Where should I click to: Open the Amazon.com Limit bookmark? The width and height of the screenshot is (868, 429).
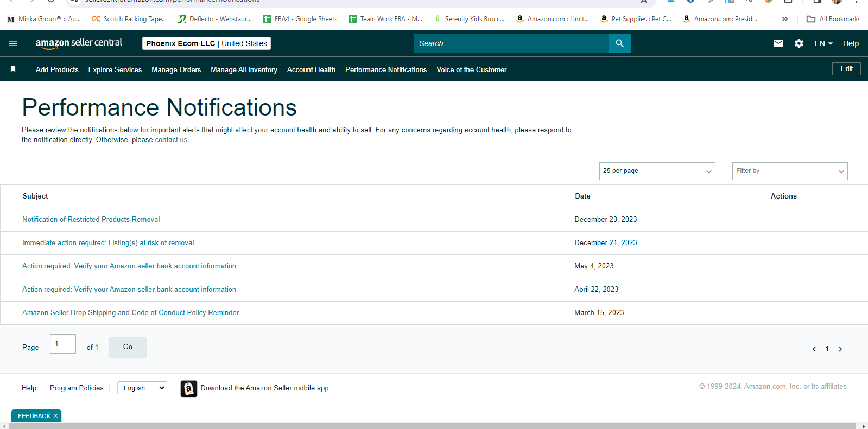point(553,19)
